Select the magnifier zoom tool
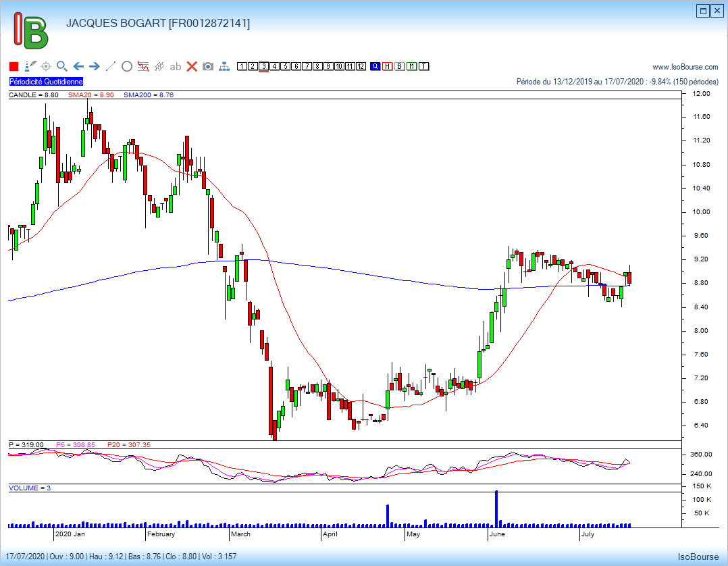 [62, 66]
